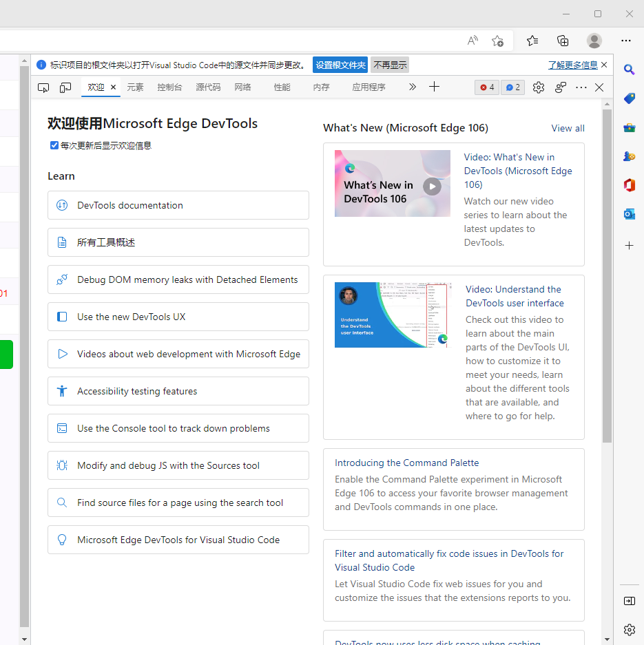Play What's New in DevTools 106 video

tap(432, 187)
